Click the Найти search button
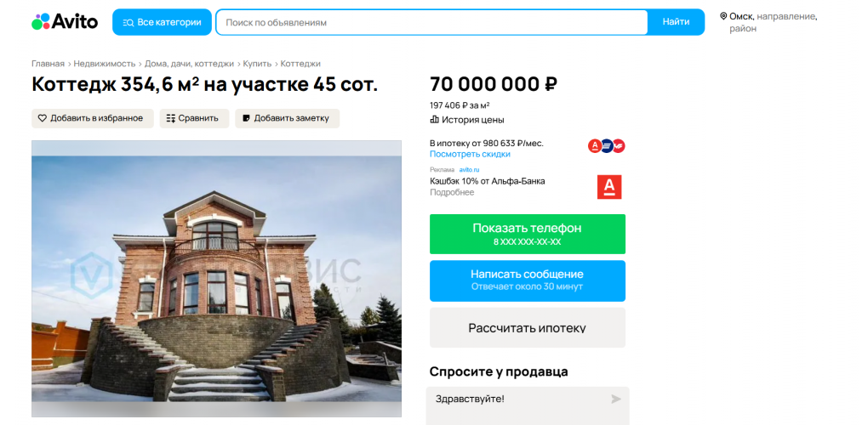 pyautogui.click(x=676, y=22)
